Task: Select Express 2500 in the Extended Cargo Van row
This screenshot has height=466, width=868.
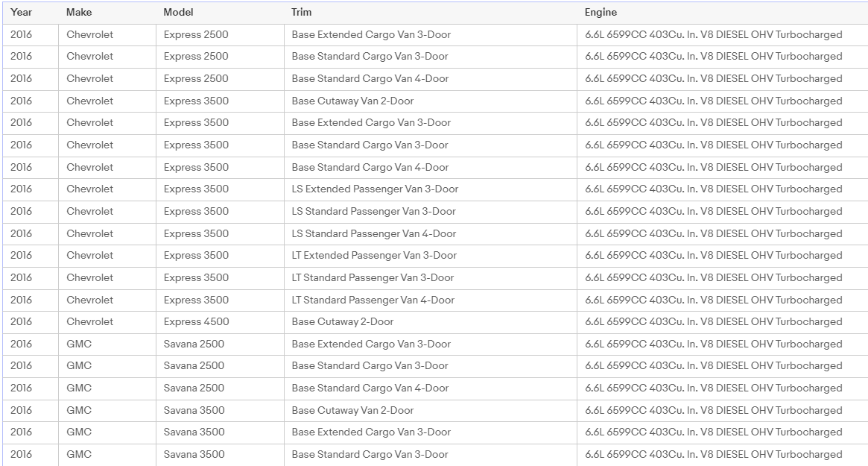Action: coord(196,35)
